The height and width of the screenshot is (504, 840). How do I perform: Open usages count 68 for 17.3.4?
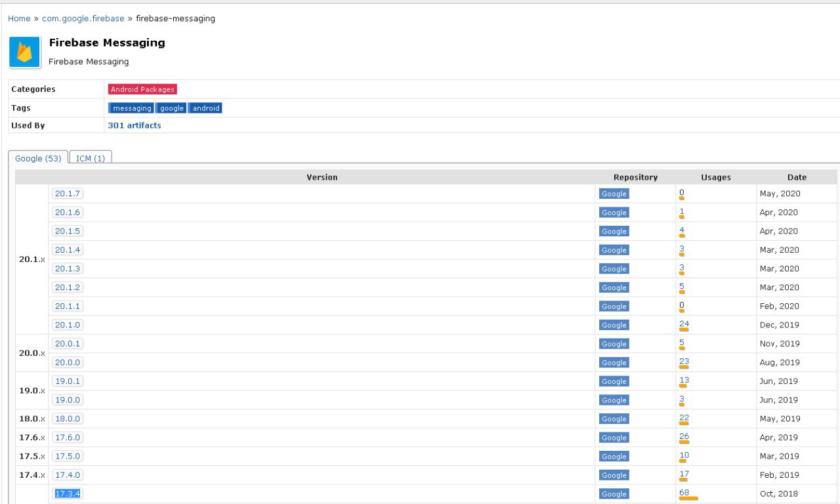[684, 493]
